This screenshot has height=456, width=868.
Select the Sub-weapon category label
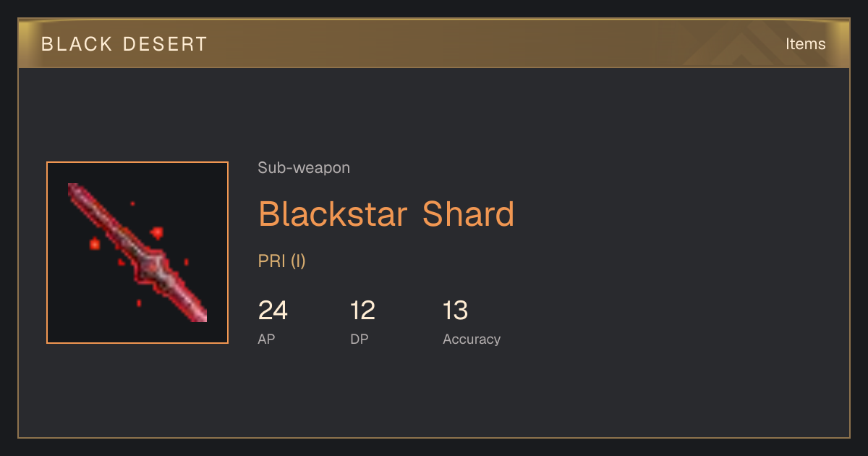304,168
